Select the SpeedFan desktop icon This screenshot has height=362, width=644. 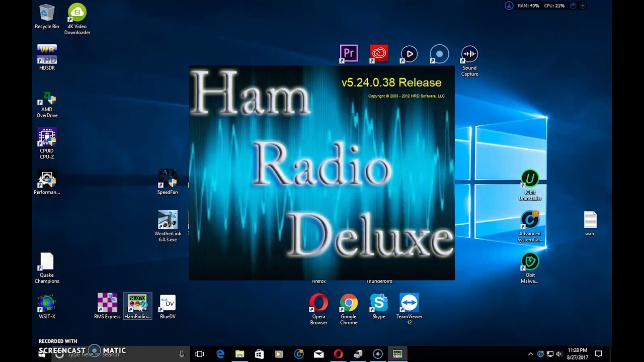tap(168, 182)
